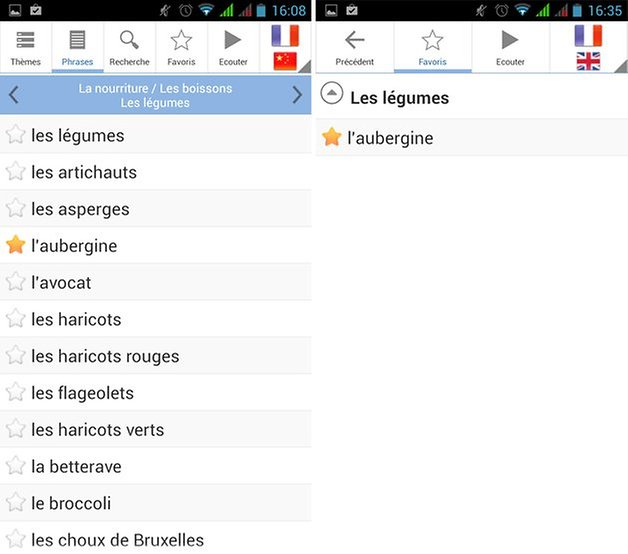Tap the 'La nourriture / Les boissons' header

(155, 88)
